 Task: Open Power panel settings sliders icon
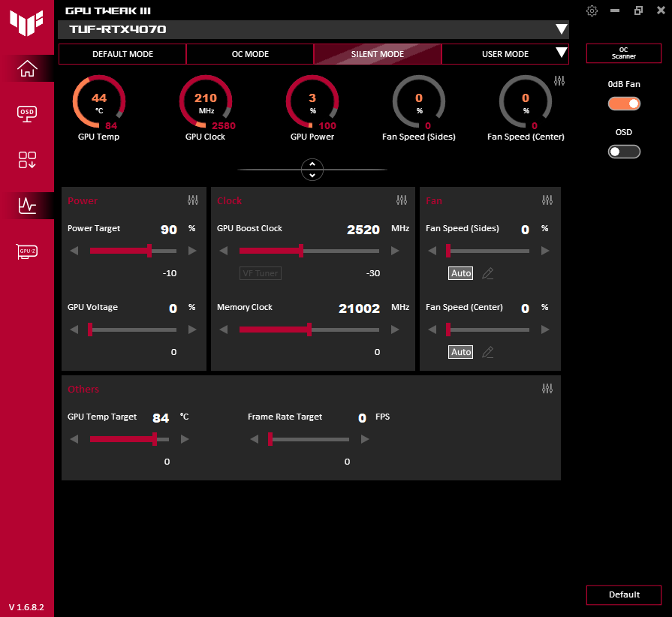click(193, 200)
